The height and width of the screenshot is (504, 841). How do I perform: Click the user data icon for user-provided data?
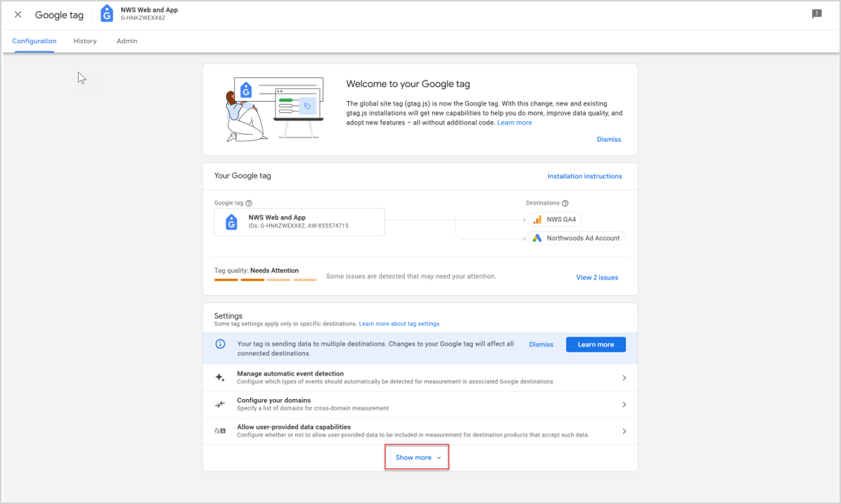220,431
